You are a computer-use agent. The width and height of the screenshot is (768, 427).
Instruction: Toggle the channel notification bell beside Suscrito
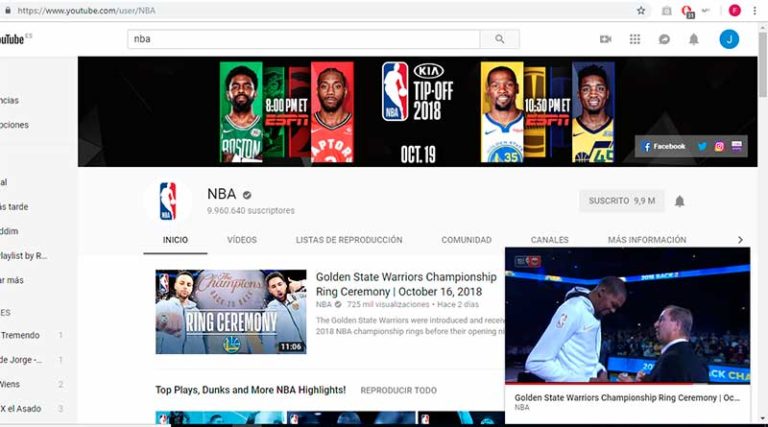(679, 201)
